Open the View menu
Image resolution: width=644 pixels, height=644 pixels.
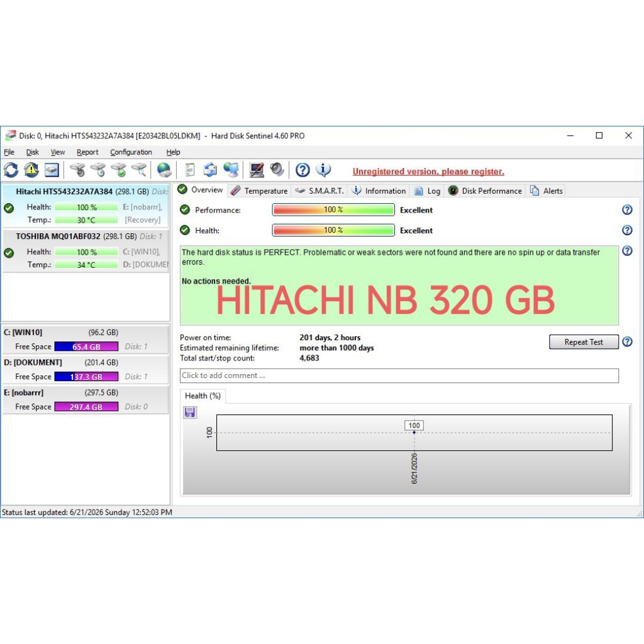57,152
